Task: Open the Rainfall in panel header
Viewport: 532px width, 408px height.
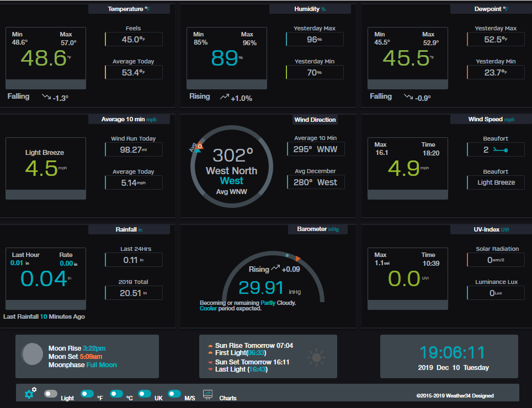Action: pyautogui.click(x=129, y=229)
